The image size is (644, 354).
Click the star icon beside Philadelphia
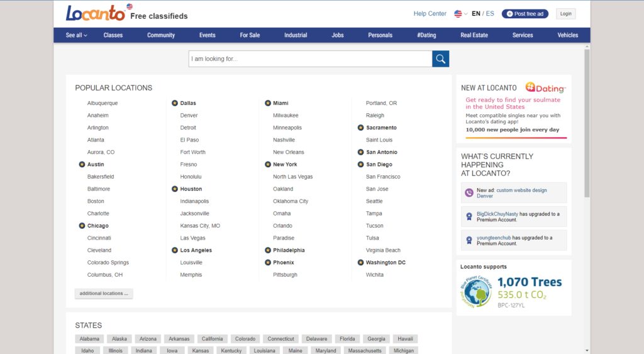tap(268, 250)
